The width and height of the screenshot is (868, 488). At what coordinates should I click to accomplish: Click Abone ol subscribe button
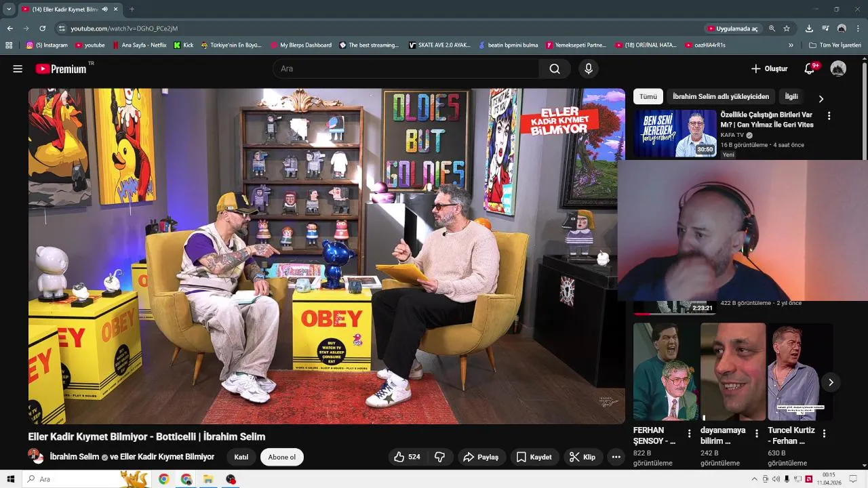click(281, 457)
